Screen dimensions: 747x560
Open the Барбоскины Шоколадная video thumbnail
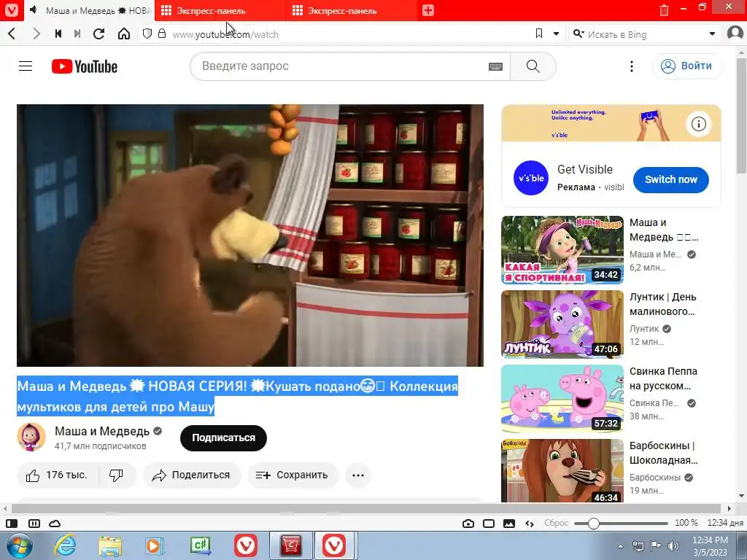click(562, 470)
